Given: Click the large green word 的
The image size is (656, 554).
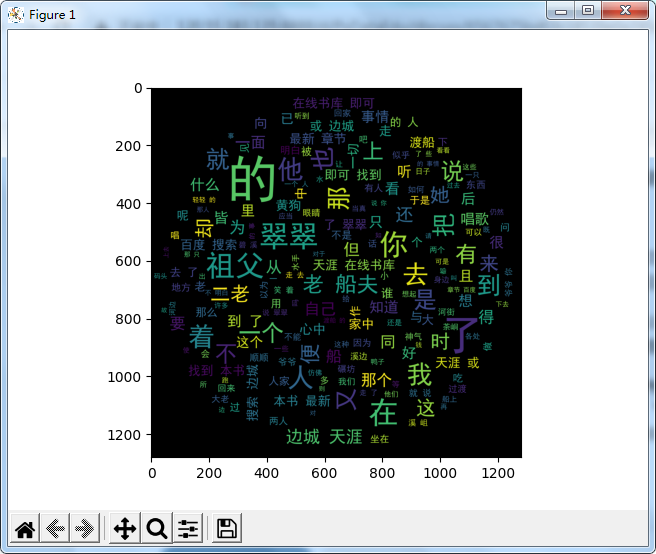Looking at the screenshot, I should [x=252, y=179].
